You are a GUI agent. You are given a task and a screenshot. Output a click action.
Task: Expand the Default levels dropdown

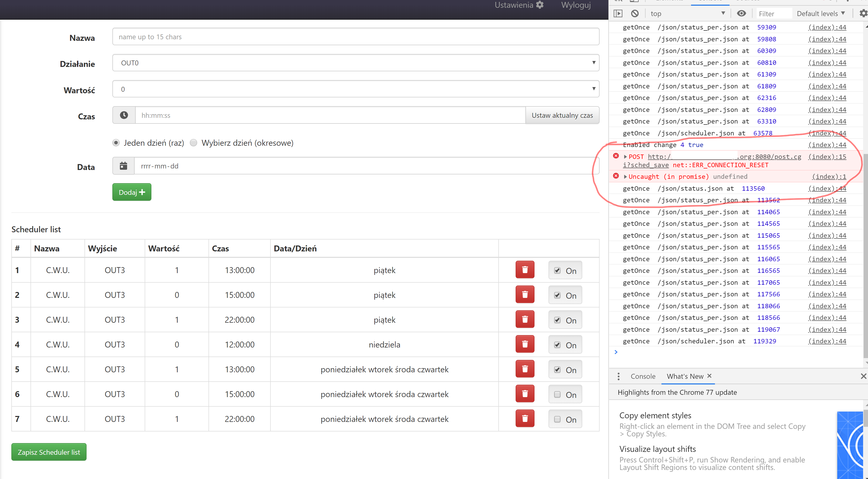tap(821, 13)
